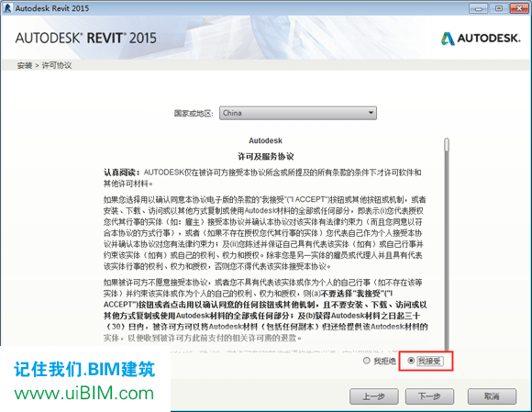Viewport: 532px width, 412px height.
Task: Click the Autodesk title above the agreement
Action: click(265, 140)
